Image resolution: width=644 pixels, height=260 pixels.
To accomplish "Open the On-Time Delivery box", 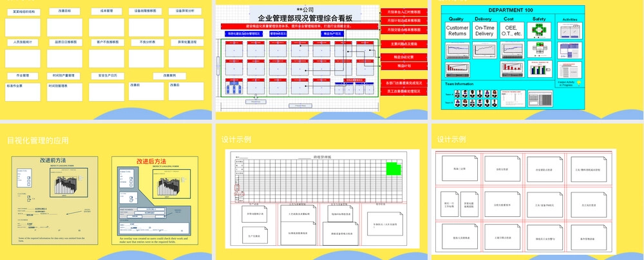I will tap(484, 31).
